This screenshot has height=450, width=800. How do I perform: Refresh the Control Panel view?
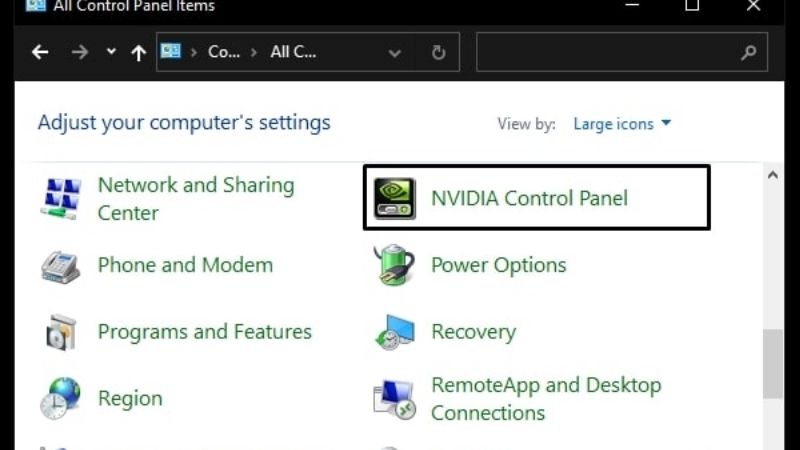click(438, 52)
